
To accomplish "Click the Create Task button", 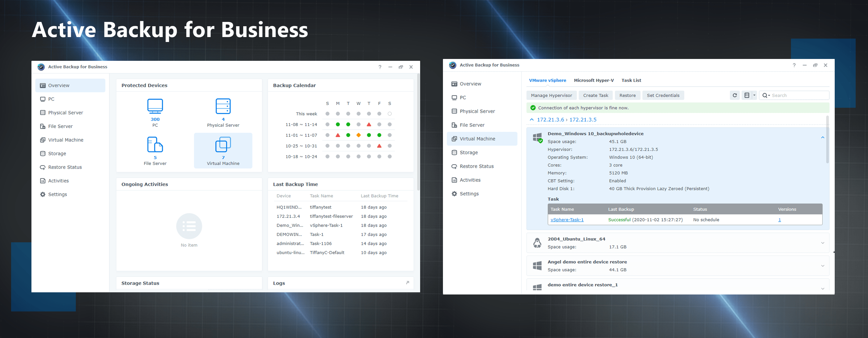I will coord(596,95).
